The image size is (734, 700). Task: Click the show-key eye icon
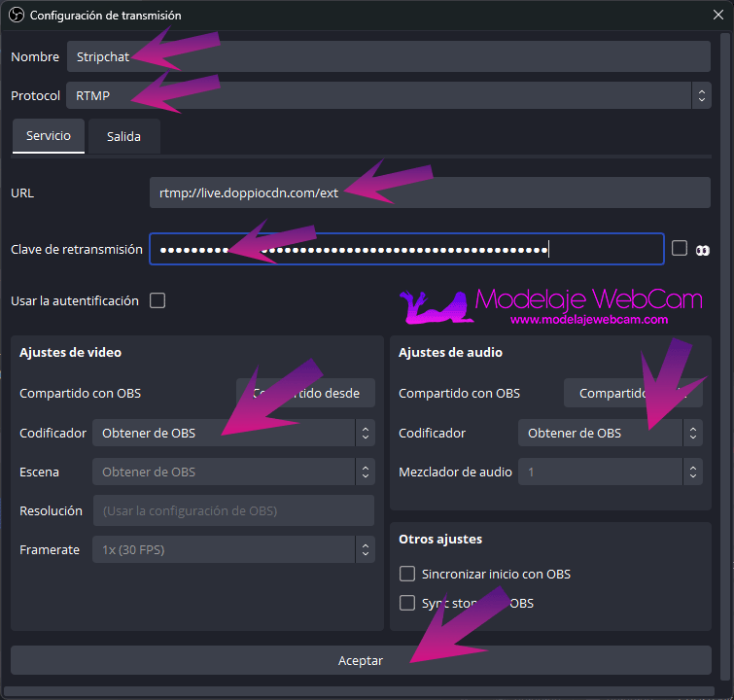pos(703,251)
